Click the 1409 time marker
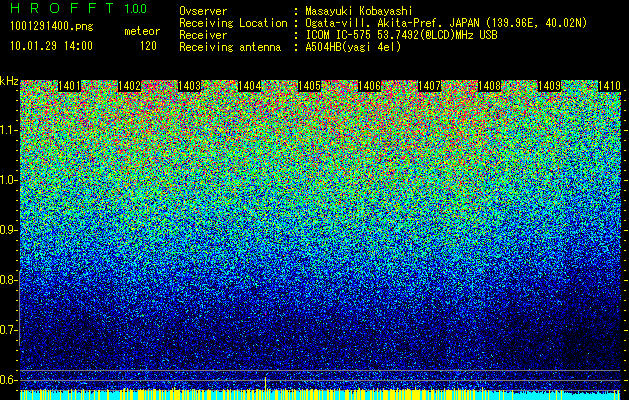 549,86
